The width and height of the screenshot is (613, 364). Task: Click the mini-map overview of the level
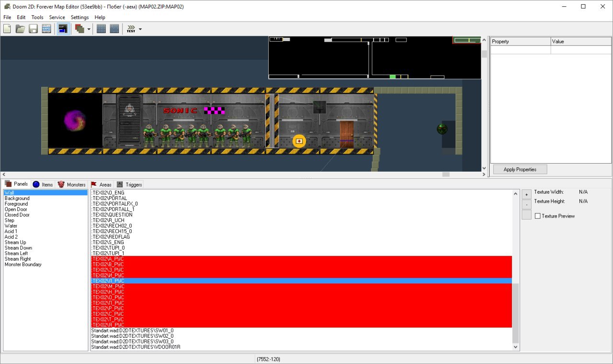tap(375, 57)
